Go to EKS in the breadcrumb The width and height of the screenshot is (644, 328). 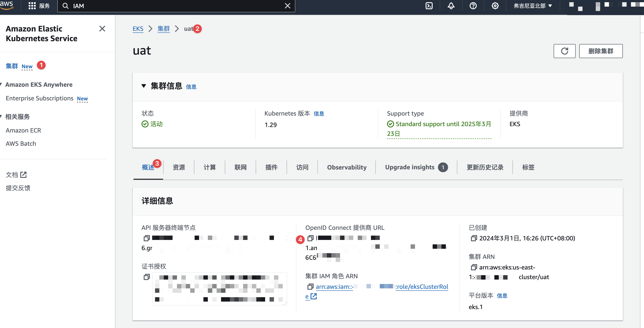click(138, 29)
